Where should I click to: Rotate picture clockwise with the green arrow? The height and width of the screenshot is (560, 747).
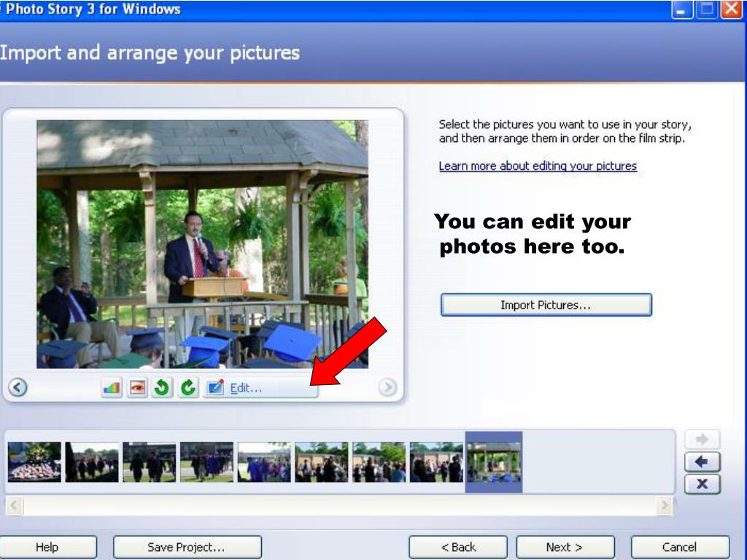click(188, 388)
